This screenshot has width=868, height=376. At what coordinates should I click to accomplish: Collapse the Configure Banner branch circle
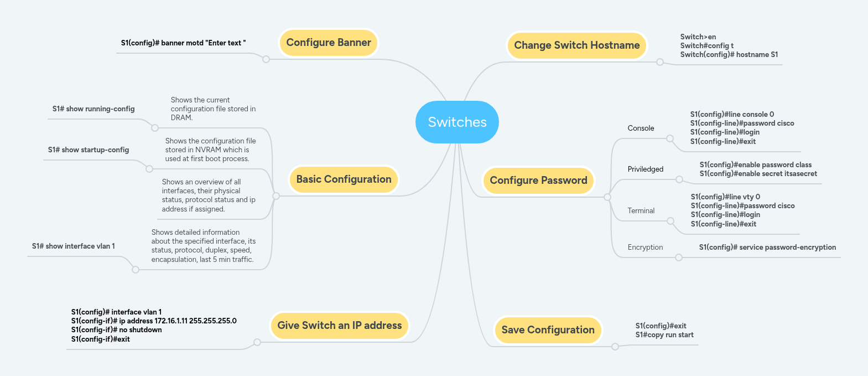pyautogui.click(x=266, y=59)
